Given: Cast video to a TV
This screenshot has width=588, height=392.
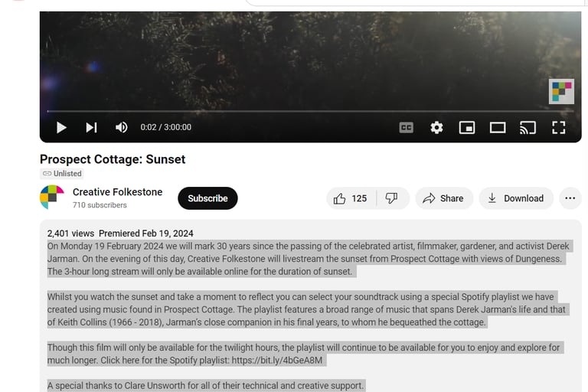Looking at the screenshot, I should point(528,128).
